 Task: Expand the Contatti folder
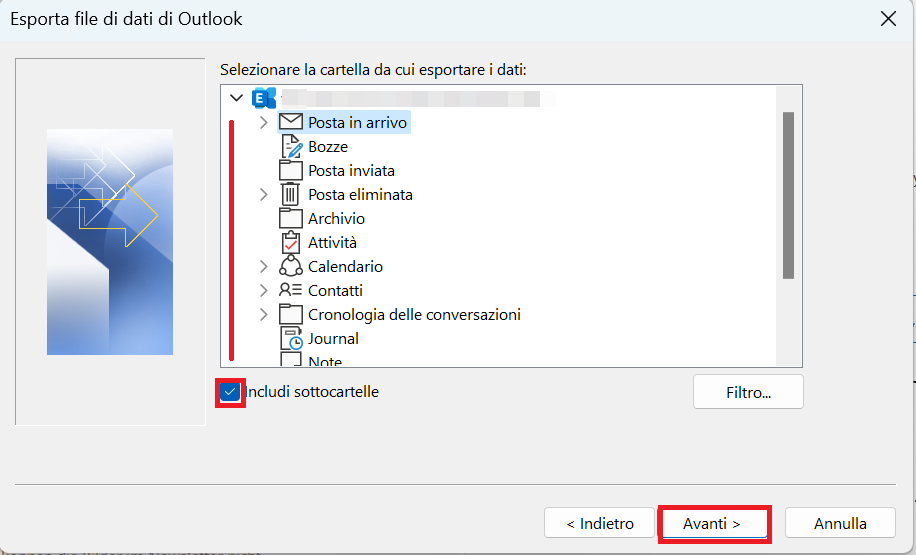pos(263,290)
